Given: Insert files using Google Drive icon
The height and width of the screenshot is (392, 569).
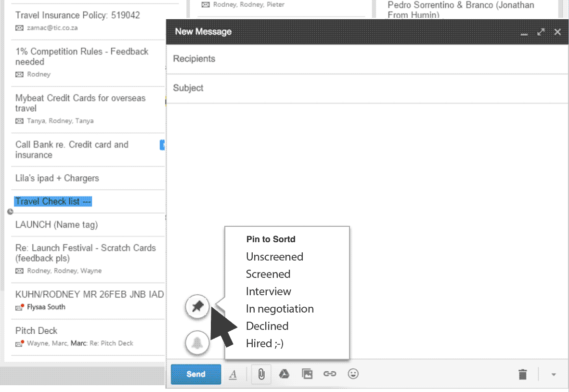Looking at the screenshot, I should (284, 374).
